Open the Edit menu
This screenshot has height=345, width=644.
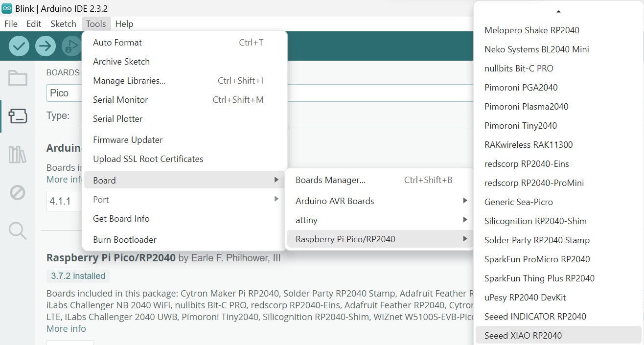tap(34, 23)
